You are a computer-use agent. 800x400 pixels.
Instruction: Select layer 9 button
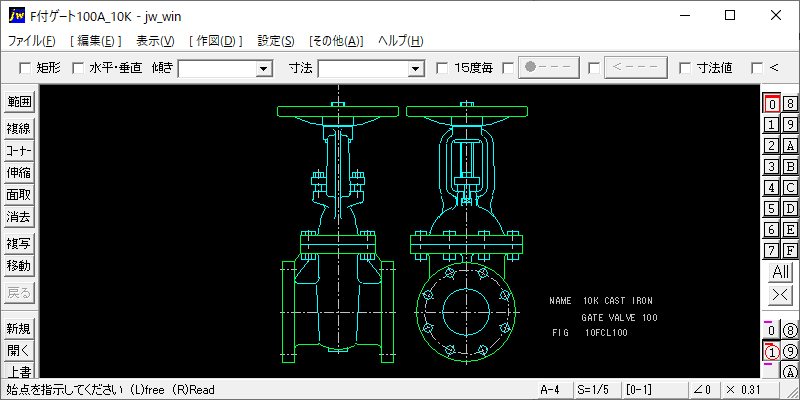click(x=790, y=124)
